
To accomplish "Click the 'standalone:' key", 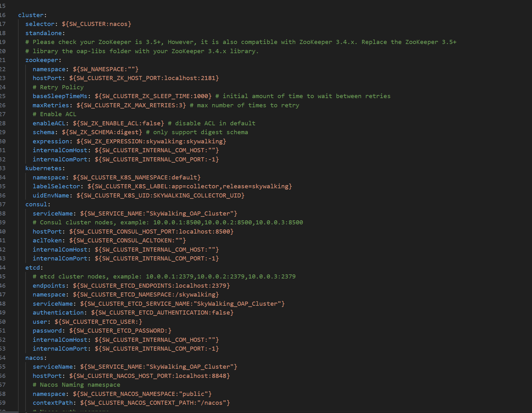I will pyautogui.click(x=45, y=33).
